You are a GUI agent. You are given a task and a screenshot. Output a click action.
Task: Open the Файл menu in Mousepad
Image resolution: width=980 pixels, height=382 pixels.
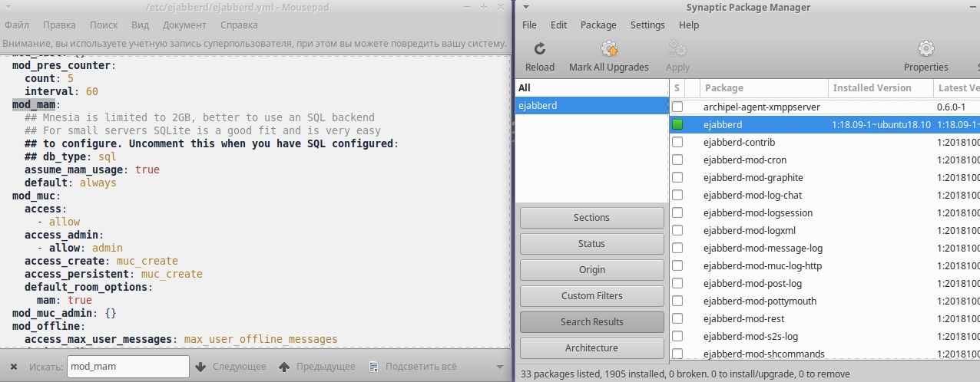(x=16, y=25)
